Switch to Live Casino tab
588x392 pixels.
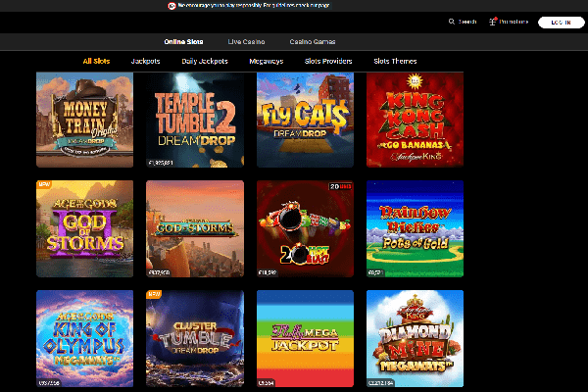coord(246,41)
